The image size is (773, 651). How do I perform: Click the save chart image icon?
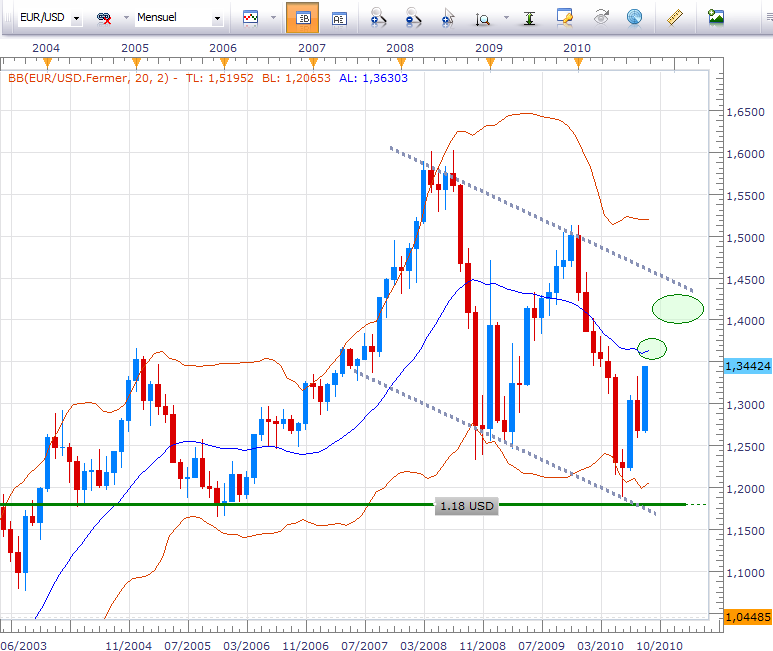click(x=716, y=18)
